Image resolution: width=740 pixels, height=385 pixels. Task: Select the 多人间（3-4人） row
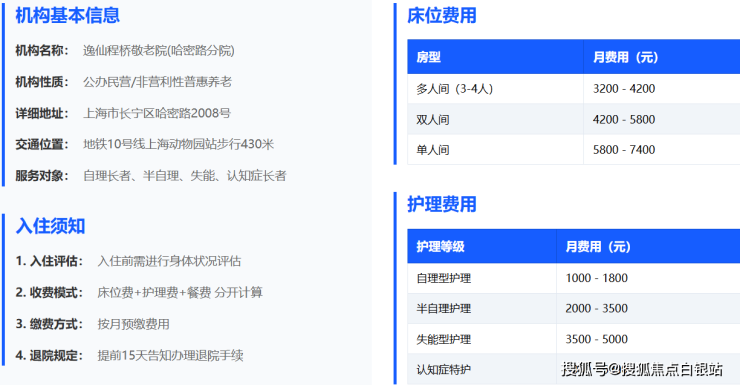coord(573,89)
